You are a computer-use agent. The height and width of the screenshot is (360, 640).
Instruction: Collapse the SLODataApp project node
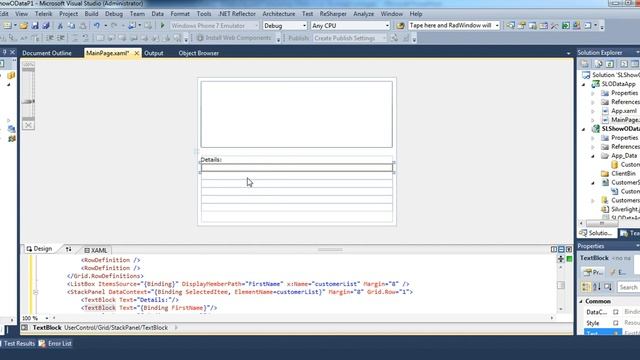583,84
